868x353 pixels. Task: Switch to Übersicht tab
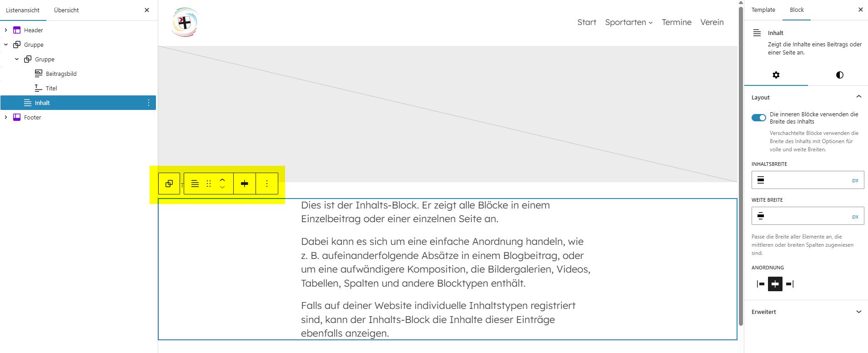tap(66, 10)
